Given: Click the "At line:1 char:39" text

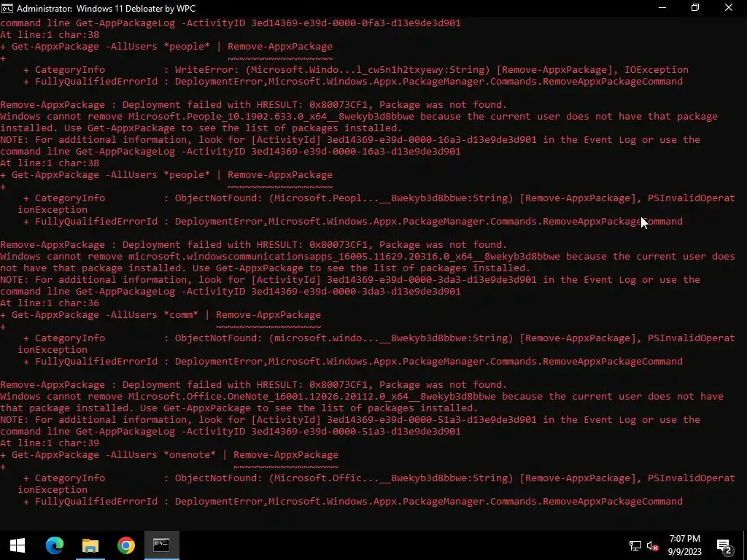Looking at the screenshot, I should [50, 443].
